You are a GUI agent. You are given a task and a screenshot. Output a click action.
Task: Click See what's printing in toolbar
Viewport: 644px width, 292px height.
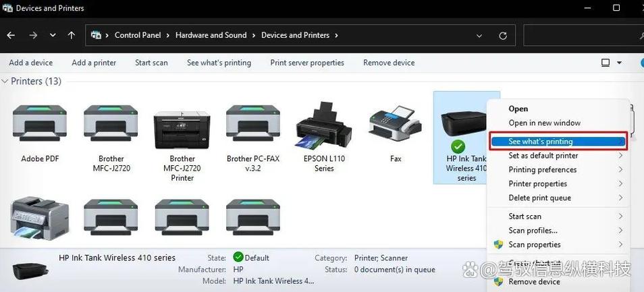point(219,63)
